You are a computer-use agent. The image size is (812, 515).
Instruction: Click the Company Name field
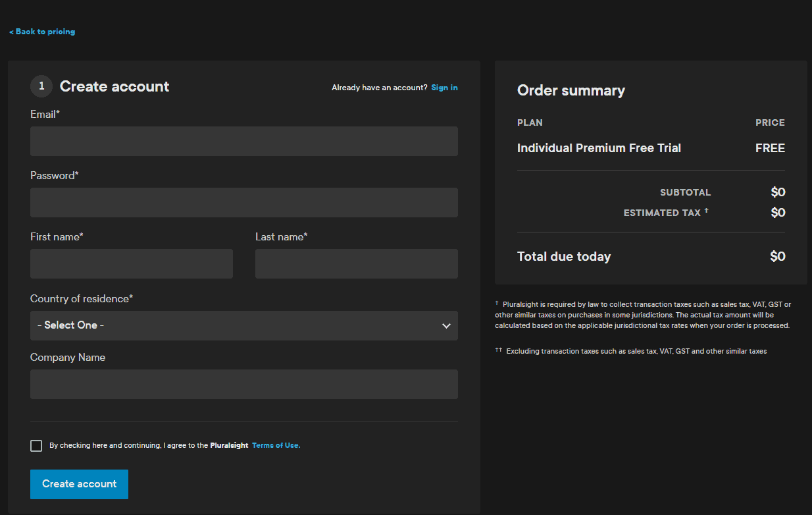(243, 384)
